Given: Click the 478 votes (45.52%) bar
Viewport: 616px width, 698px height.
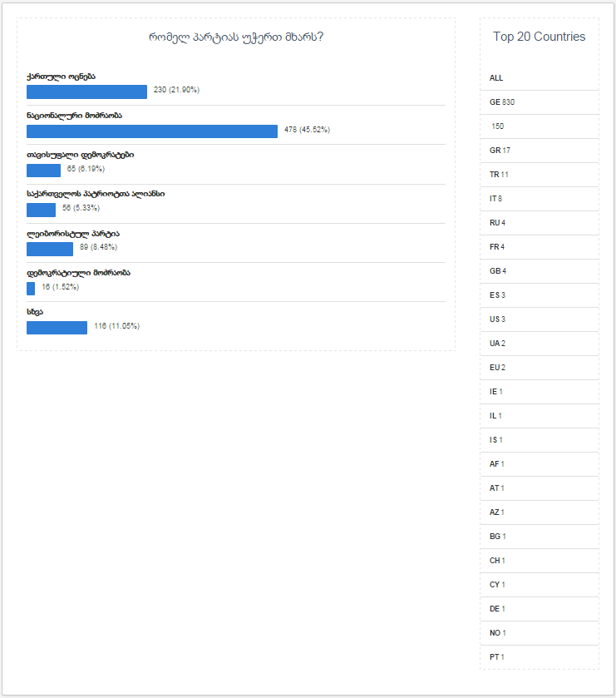Looking at the screenshot, I should tap(152, 131).
